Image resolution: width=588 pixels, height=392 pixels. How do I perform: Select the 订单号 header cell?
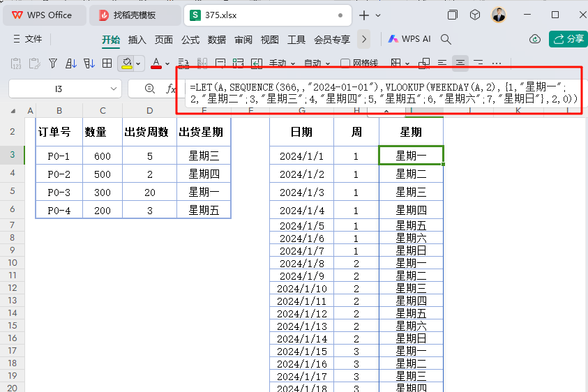point(59,132)
